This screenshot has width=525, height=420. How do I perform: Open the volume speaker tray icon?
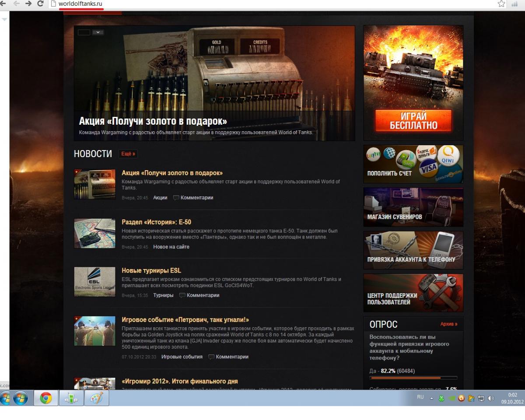coord(490,398)
